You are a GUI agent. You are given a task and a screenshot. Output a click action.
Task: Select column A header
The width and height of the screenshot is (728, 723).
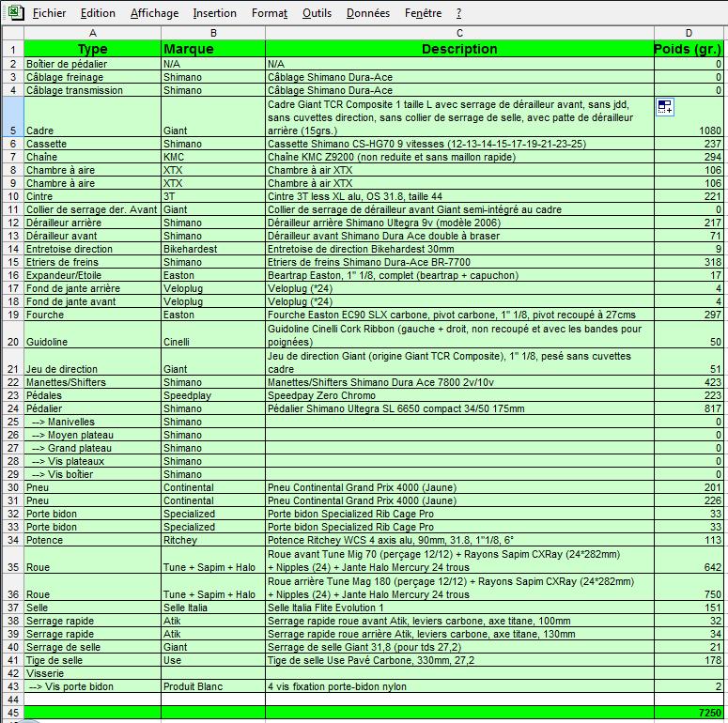pyautogui.click(x=92, y=33)
